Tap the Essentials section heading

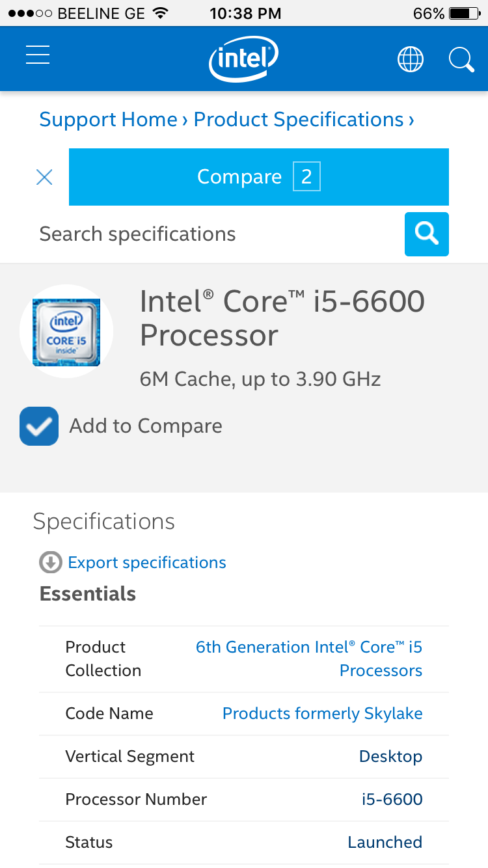(x=88, y=594)
